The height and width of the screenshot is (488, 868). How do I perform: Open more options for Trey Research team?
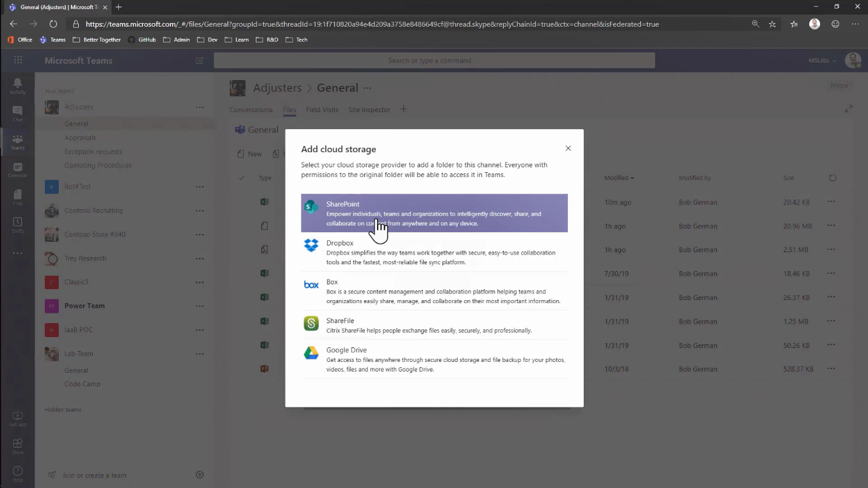(x=199, y=259)
